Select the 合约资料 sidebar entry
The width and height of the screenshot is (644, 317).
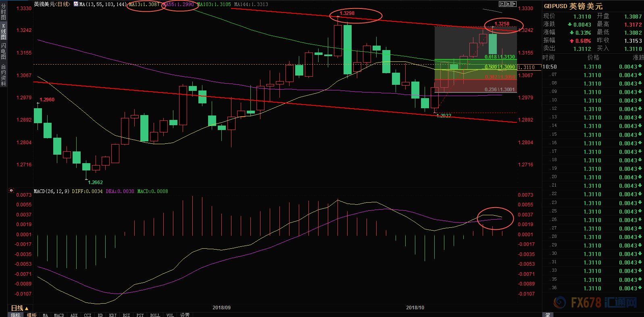4,75
